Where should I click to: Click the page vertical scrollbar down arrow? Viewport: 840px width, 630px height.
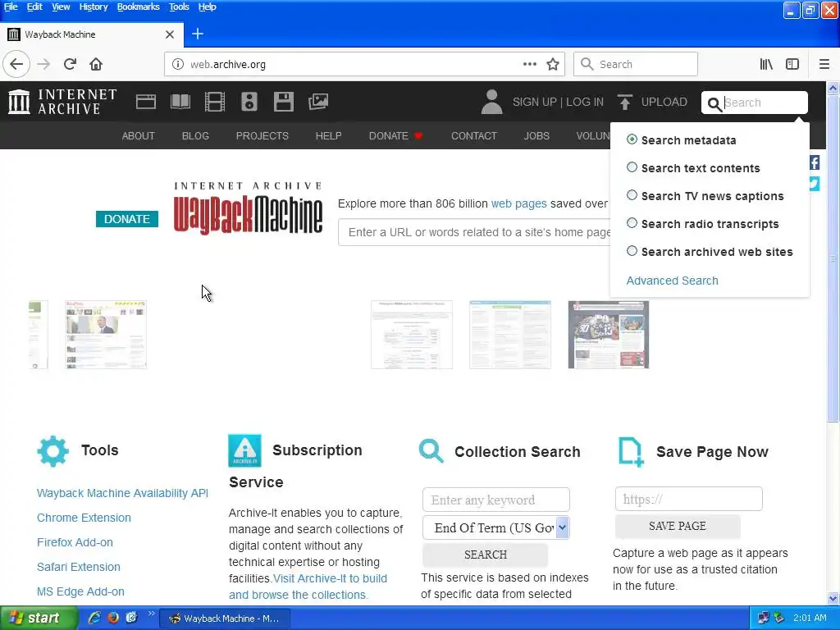(833, 598)
